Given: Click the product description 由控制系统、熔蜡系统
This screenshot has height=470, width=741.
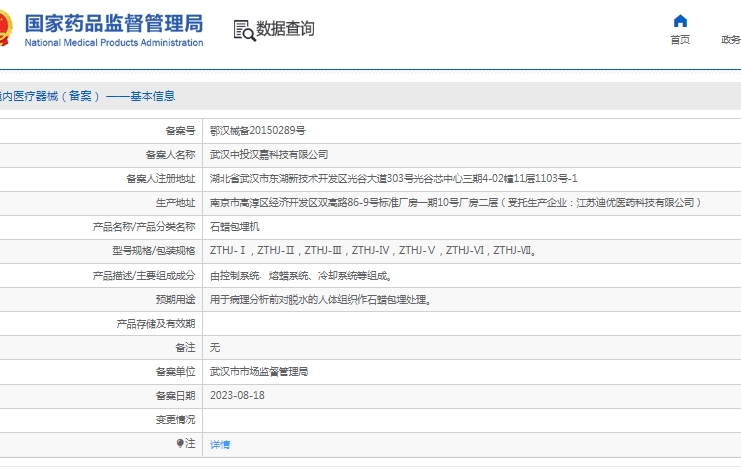Looking at the screenshot, I should tap(301, 275).
